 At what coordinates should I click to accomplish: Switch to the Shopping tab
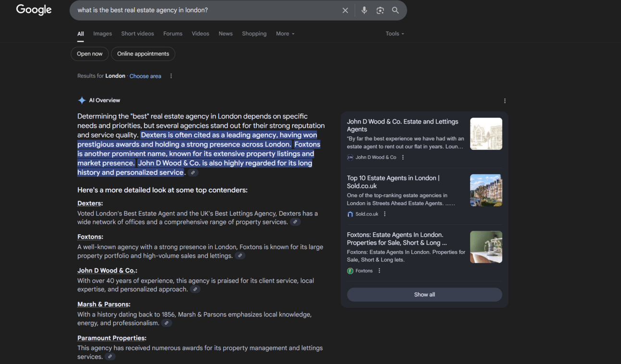254,34
